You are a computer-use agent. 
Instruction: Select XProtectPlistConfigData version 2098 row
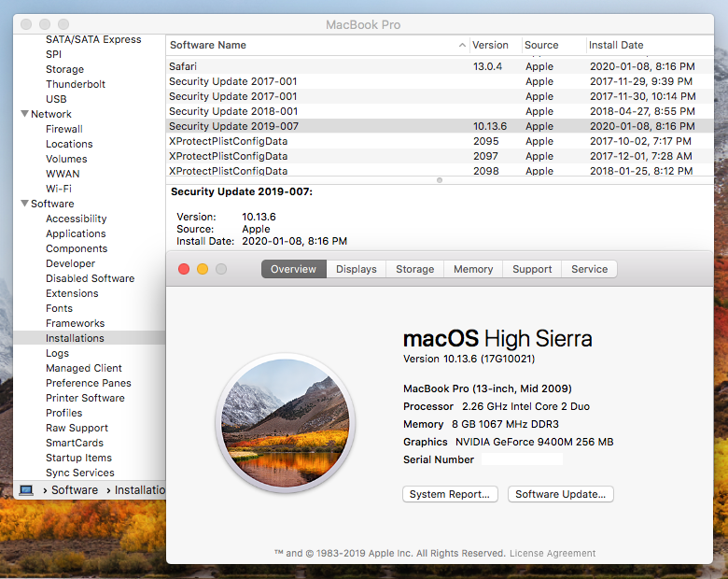tap(440, 170)
